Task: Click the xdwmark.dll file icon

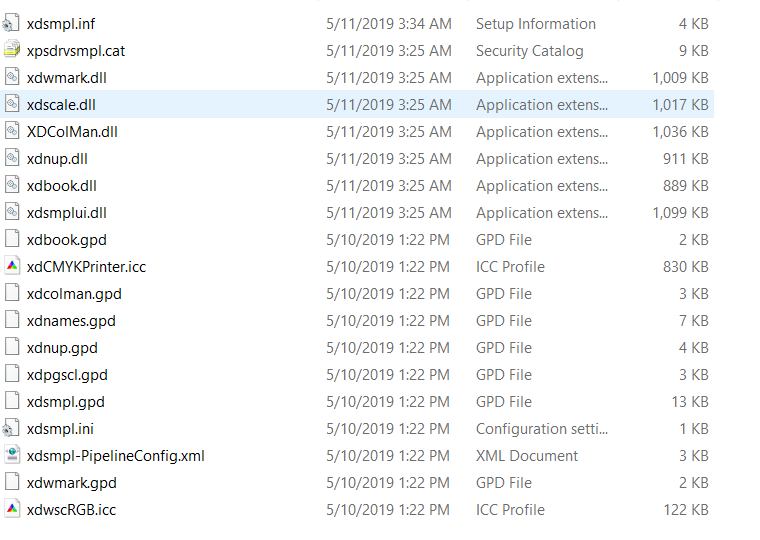Action: tap(12, 77)
